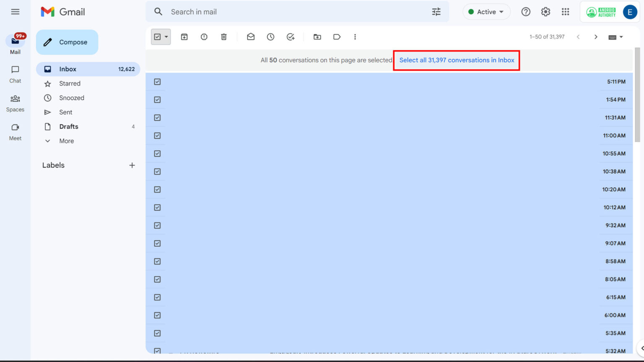Screen dimensions: 644x362
Task: Open the input tools keyboard dropdown
Action: tap(616, 37)
